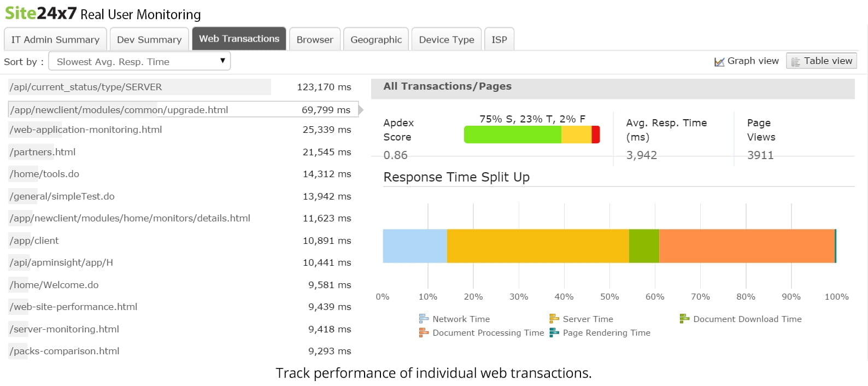Click the Sort by dropdown arrow
868x386 pixels.
coord(222,61)
